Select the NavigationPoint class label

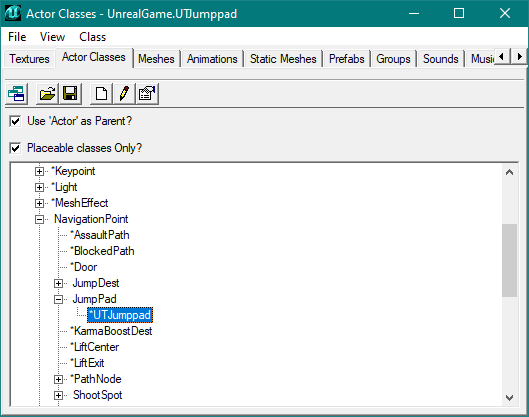click(x=91, y=219)
